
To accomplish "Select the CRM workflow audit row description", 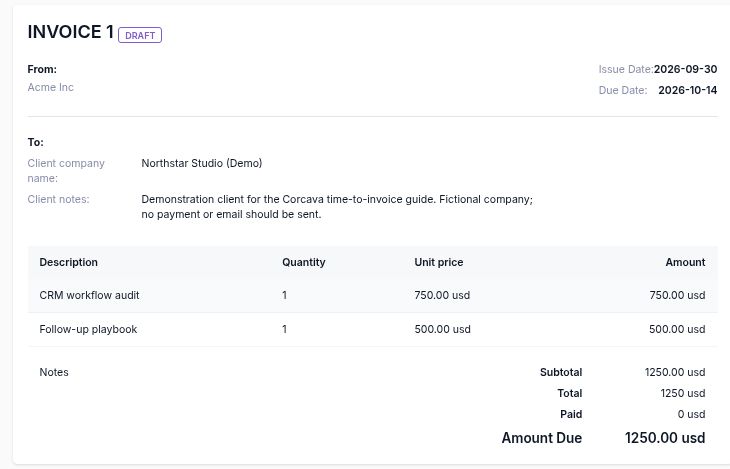I will pyautogui.click(x=89, y=295).
